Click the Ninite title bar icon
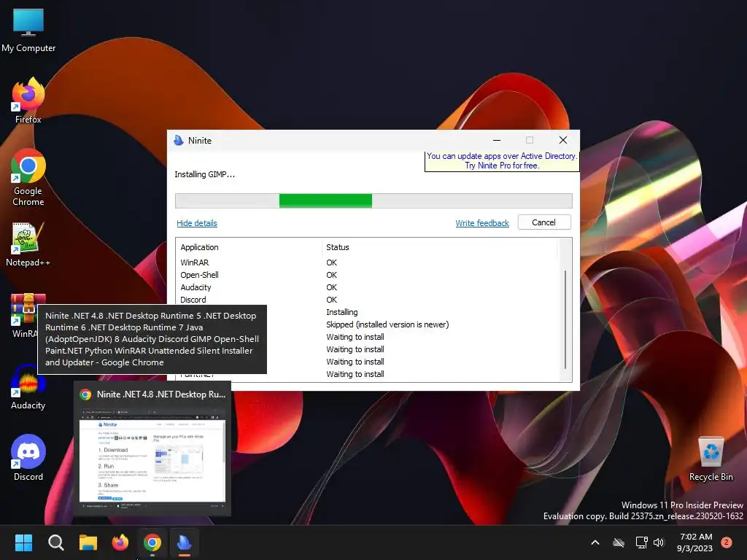 [x=179, y=141]
